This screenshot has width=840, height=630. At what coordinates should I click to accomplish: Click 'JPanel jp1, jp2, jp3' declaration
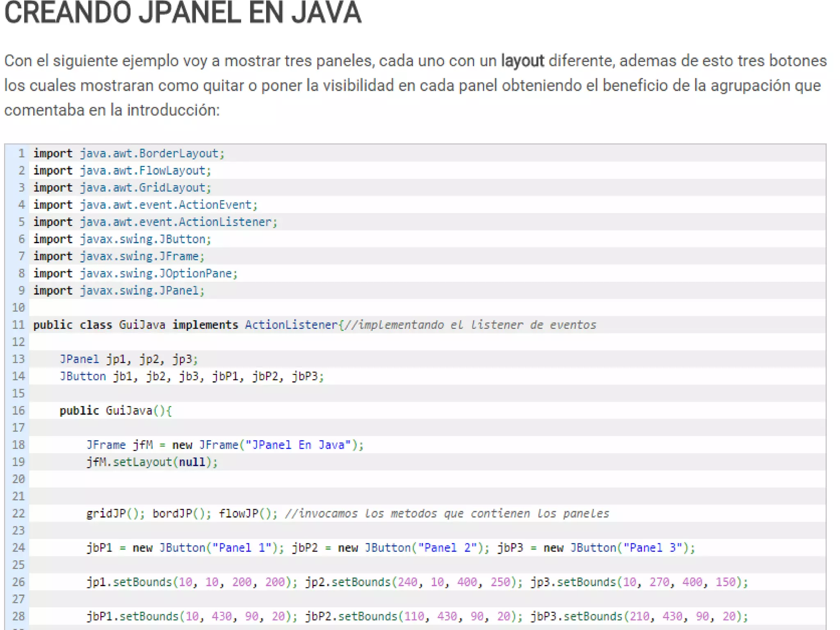(128, 359)
